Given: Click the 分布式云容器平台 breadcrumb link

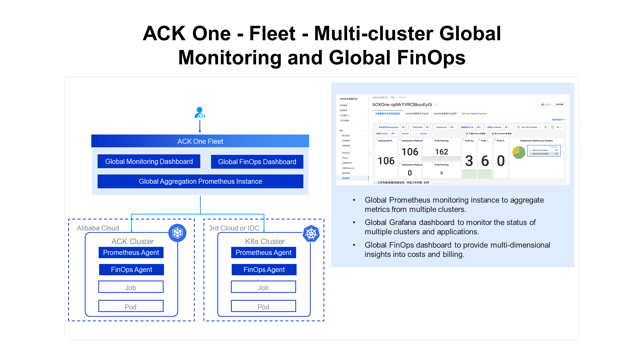Looking at the screenshot, I should tap(380, 98).
